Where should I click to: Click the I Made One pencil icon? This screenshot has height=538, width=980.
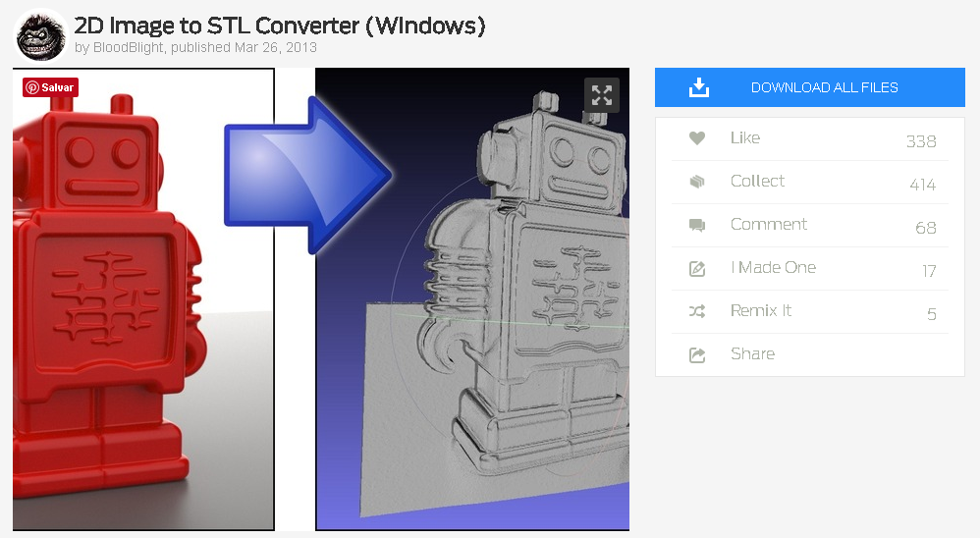697,269
